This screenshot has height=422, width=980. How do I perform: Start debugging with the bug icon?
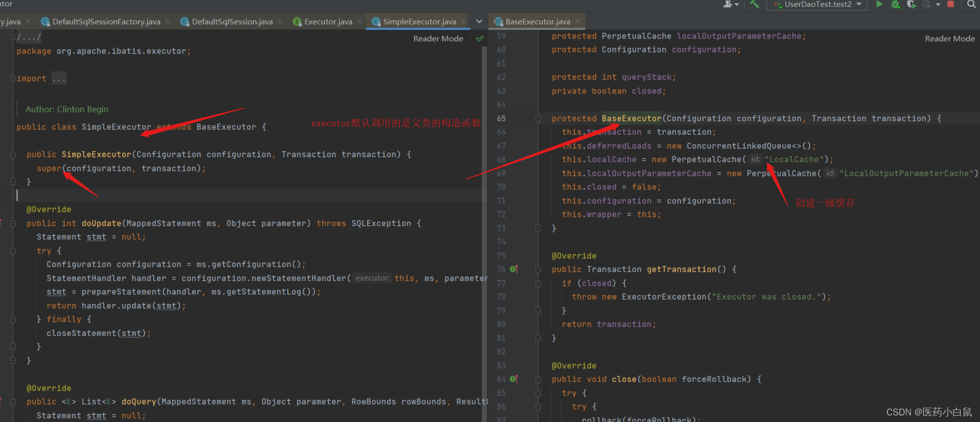(895, 4)
